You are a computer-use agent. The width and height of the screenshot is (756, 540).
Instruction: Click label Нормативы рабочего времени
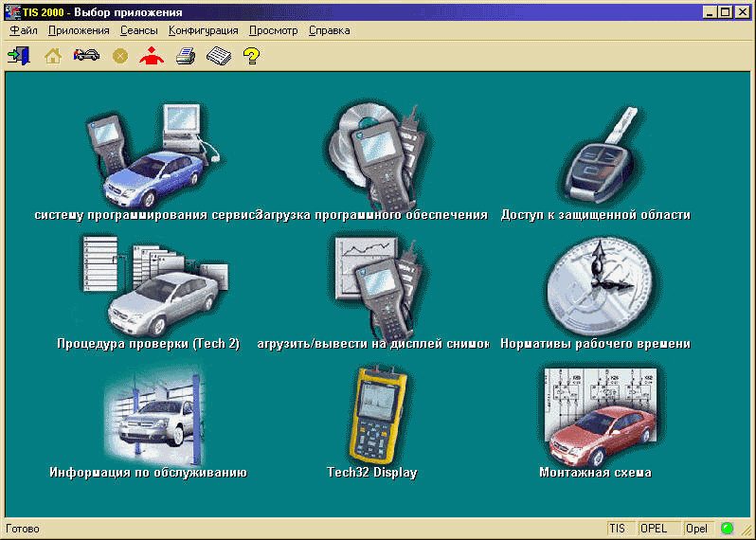596,344
